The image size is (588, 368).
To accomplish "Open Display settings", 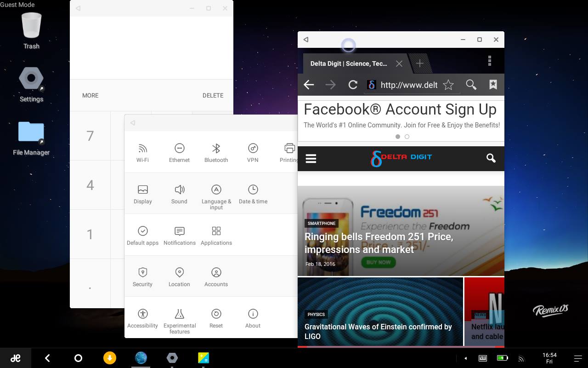I will point(142,195).
